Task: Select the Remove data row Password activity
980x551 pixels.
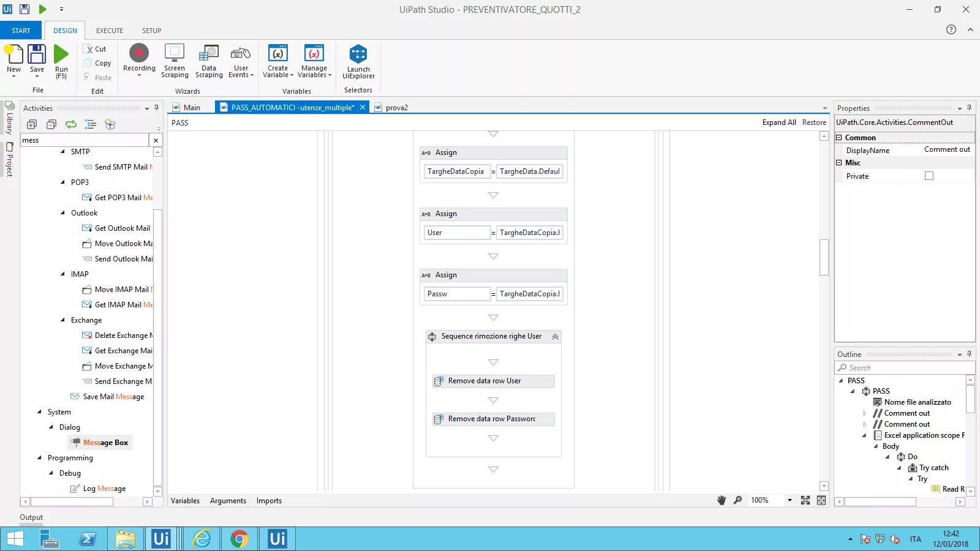Action: click(493, 419)
